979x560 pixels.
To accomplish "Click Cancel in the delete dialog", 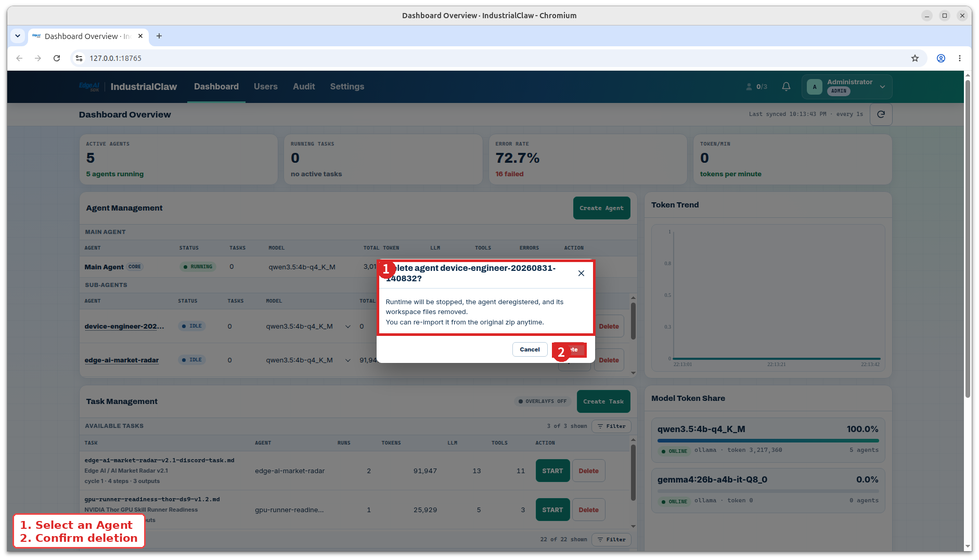I will point(530,349).
